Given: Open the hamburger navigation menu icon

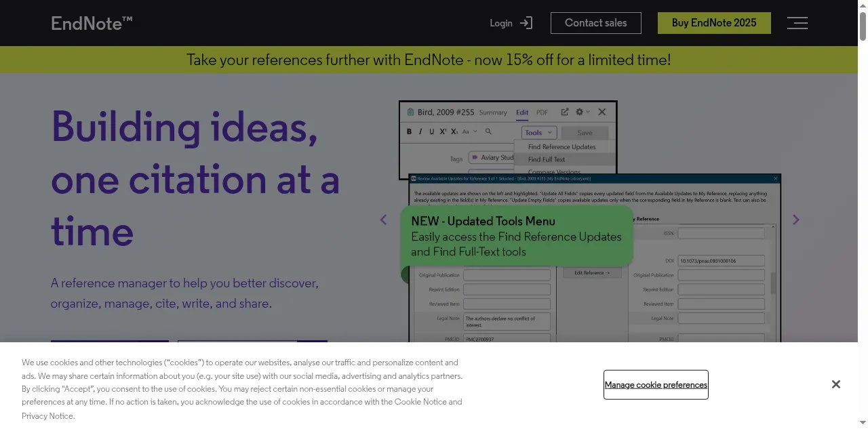Looking at the screenshot, I should [797, 23].
